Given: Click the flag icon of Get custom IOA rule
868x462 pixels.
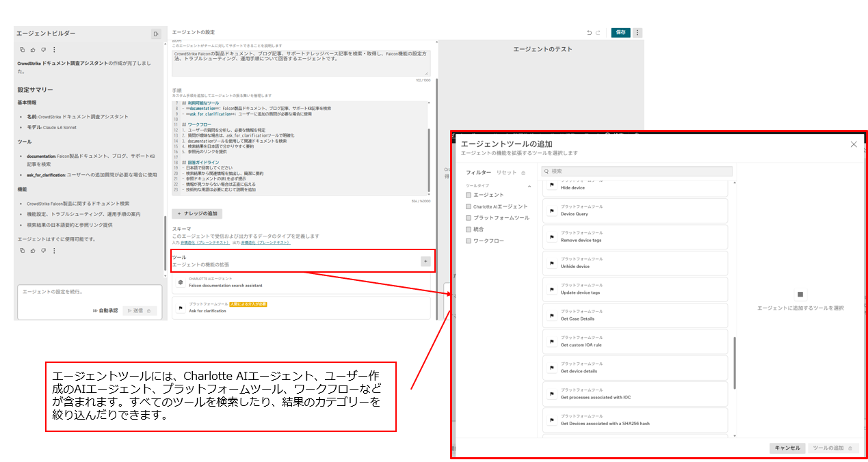Looking at the screenshot, I should [551, 342].
